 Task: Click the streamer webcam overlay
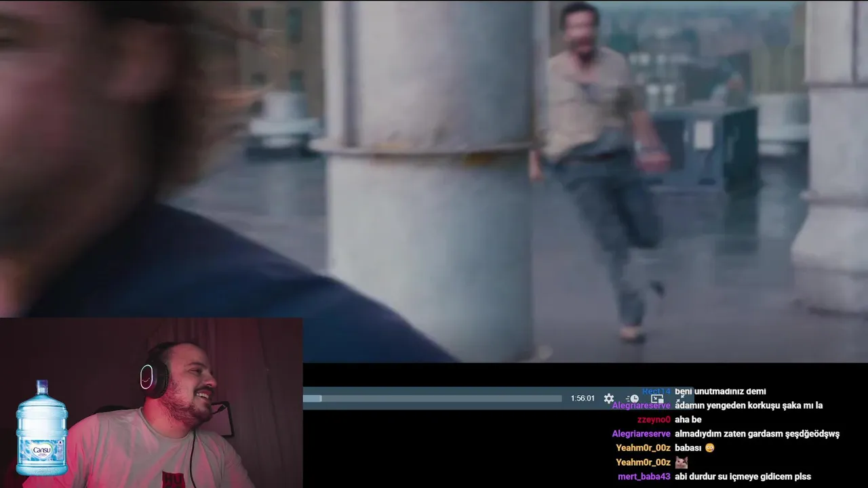[151, 403]
